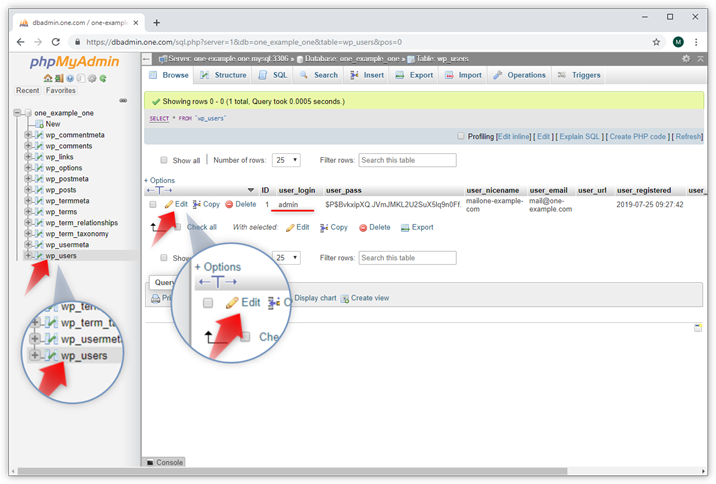Bookmark this page with the star icon

(656, 42)
